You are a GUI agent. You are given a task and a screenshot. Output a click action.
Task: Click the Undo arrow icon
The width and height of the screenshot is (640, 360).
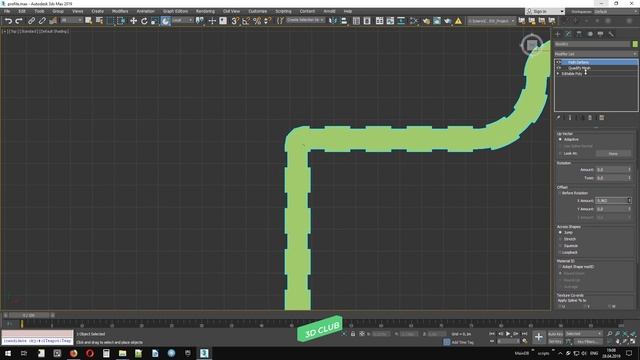click(x=8, y=21)
